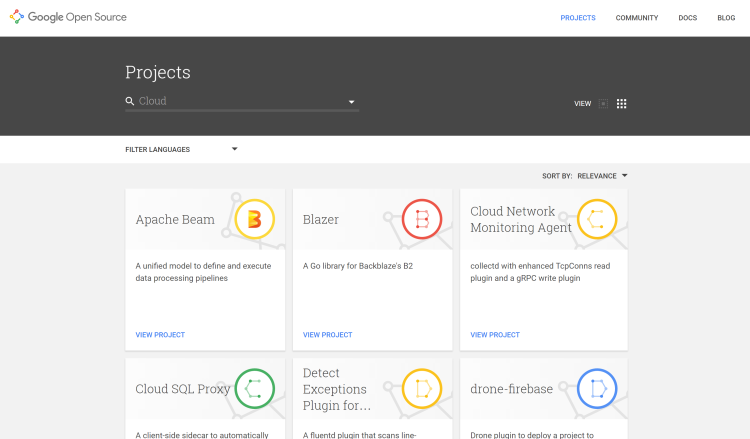Click the Projects page heading
Viewport: 750px width, 439px height.
tap(158, 72)
